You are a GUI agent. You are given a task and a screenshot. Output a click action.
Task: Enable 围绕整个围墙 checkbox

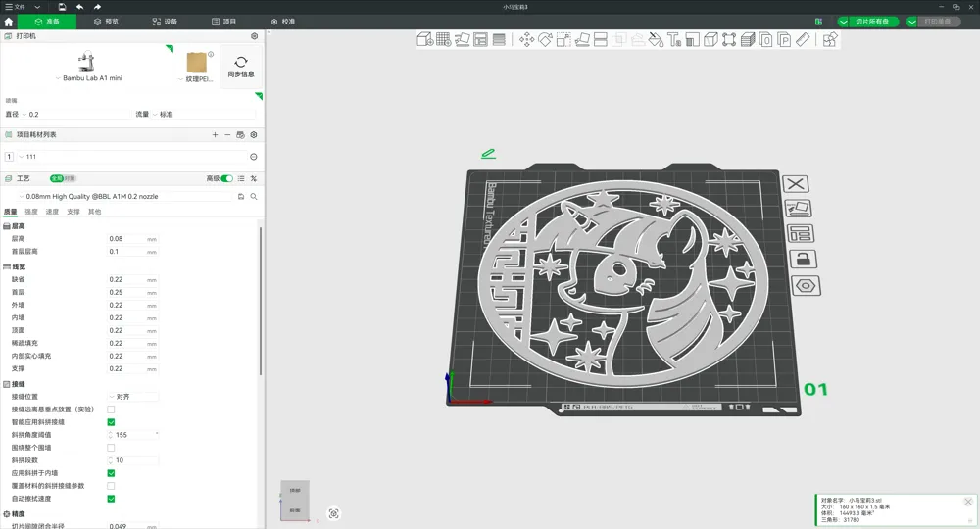click(111, 448)
